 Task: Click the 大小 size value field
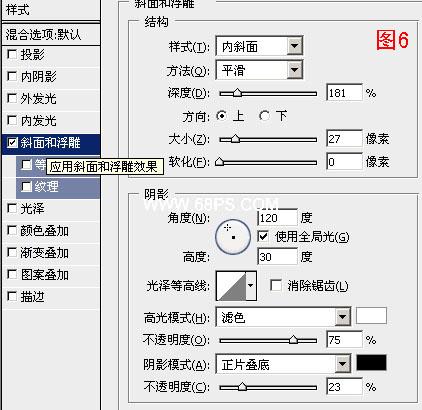(344, 138)
